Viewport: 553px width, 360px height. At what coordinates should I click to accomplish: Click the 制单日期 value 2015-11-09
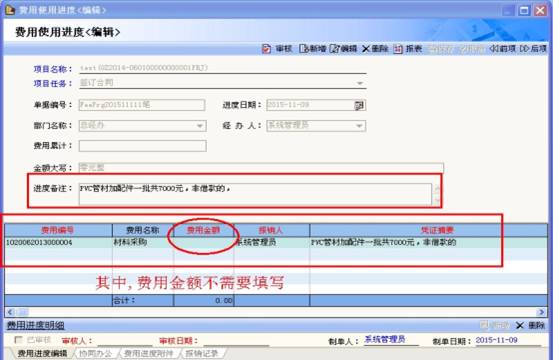coord(496,340)
